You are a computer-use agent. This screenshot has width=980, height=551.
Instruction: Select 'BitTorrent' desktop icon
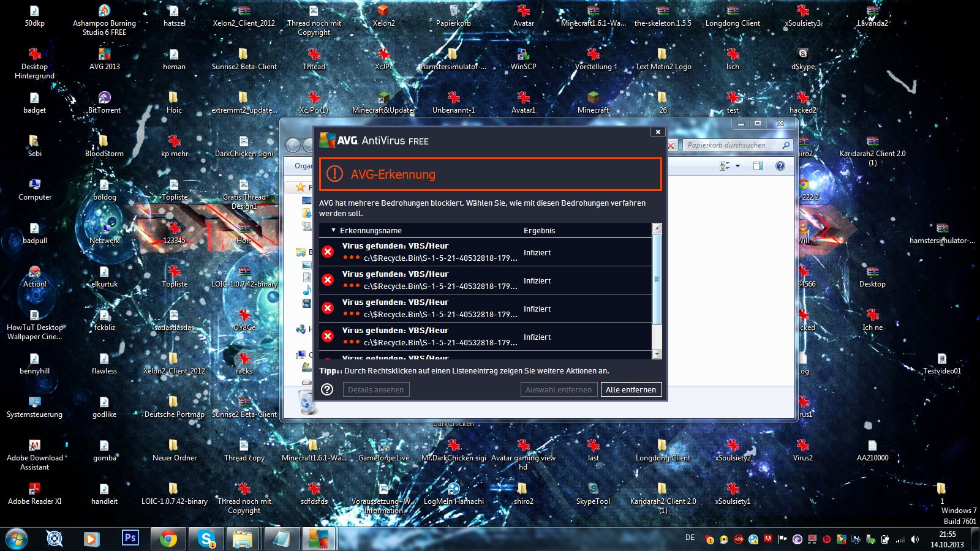105,102
